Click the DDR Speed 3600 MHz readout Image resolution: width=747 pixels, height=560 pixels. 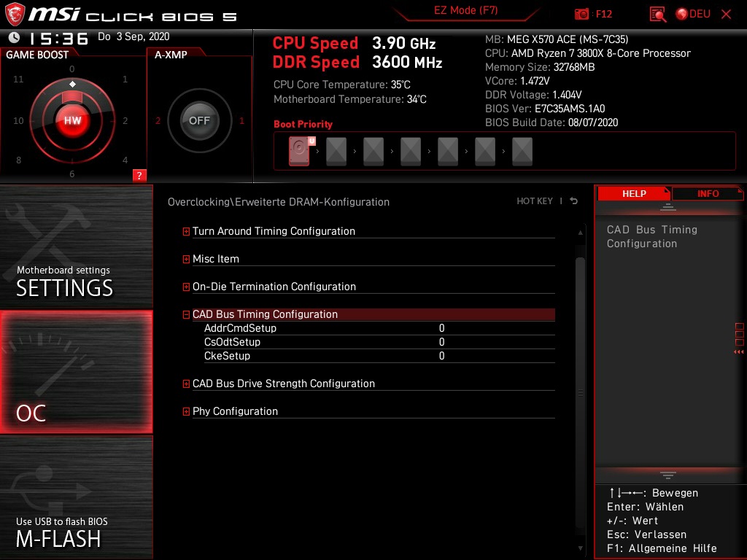point(357,62)
